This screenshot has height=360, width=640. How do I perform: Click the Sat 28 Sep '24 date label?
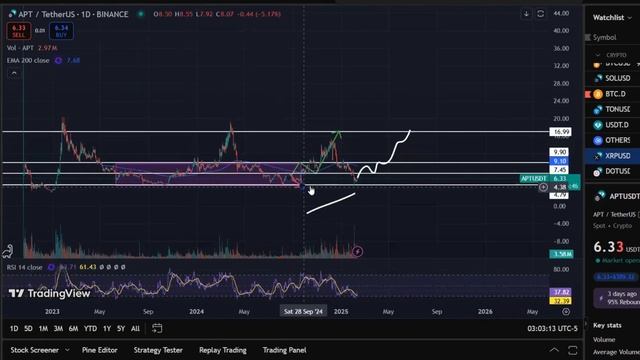pos(303,311)
